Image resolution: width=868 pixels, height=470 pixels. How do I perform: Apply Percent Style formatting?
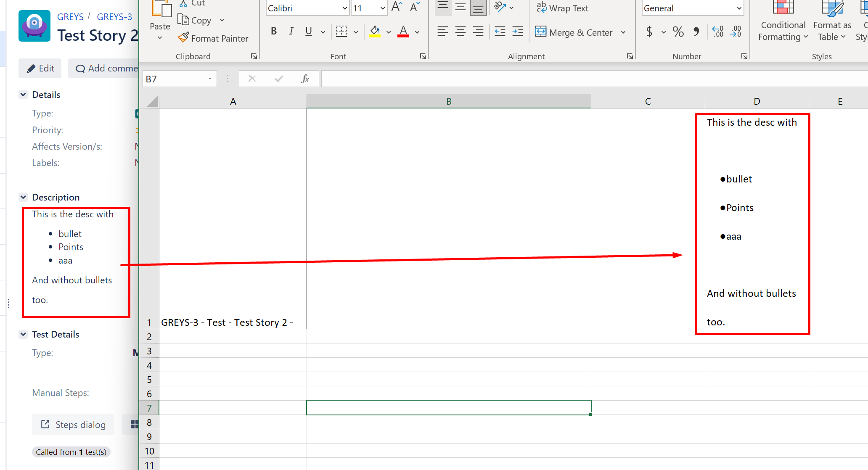pos(678,32)
